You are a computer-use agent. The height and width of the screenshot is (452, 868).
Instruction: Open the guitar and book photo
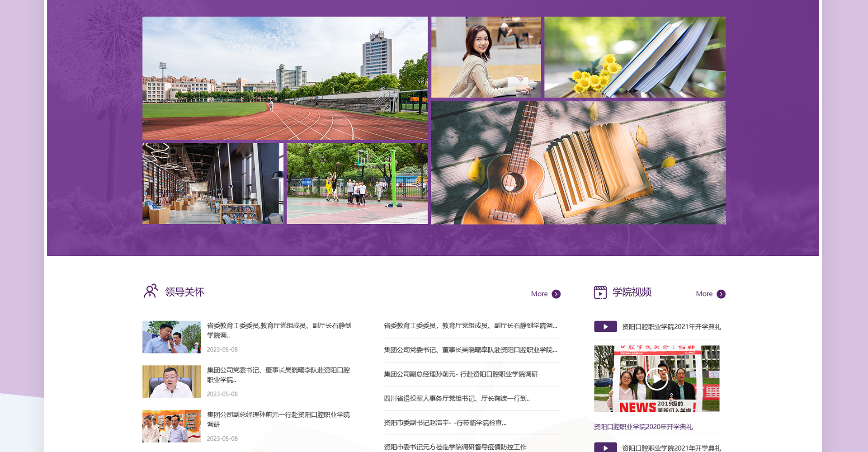click(578, 163)
